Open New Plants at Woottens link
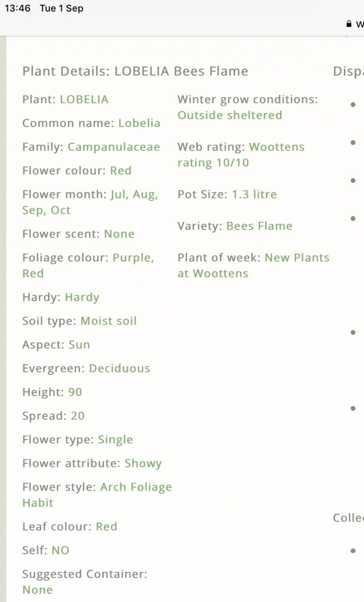This screenshot has height=602, width=364. [254, 266]
